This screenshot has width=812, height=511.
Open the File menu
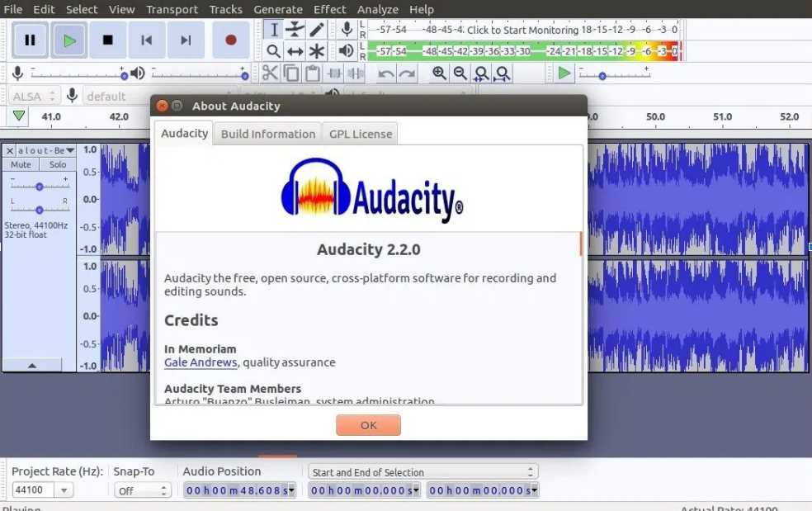coord(13,9)
